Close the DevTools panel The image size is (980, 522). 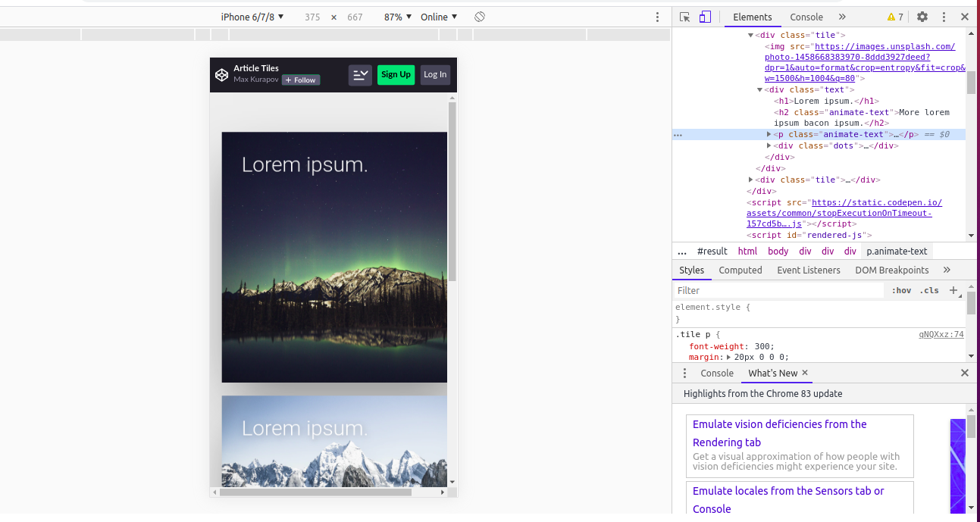(x=965, y=17)
